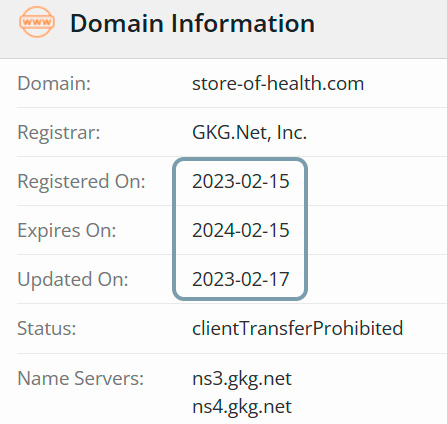Click the word Information in title
Viewport: 447px width, 424px height.
[x=243, y=23]
